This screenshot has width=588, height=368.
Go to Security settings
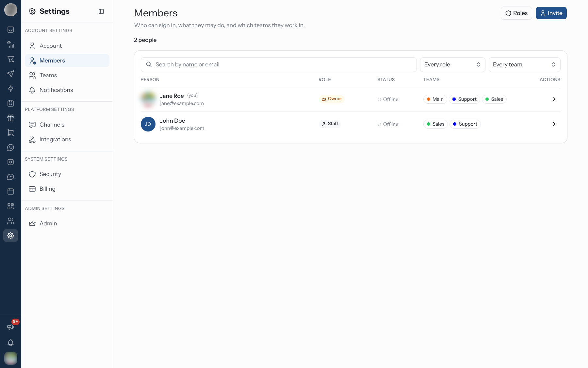pos(67,174)
